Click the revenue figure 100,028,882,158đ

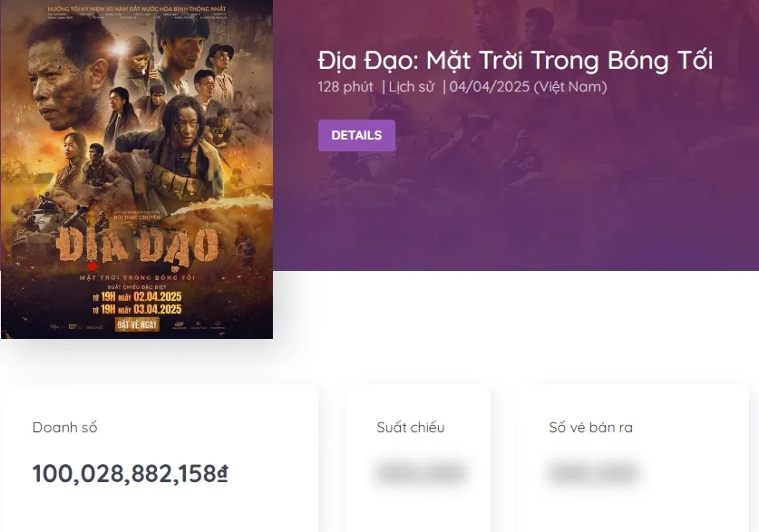(x=130, y=473)
